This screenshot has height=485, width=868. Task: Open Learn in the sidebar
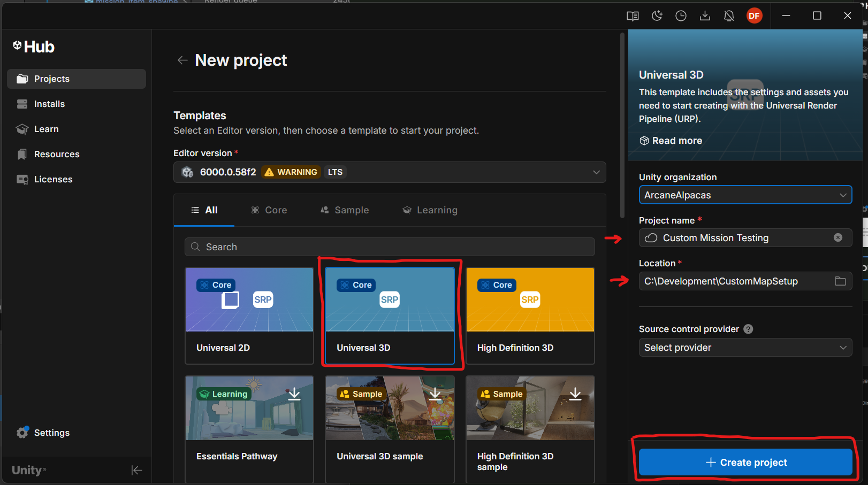click(x=77, y=129)
